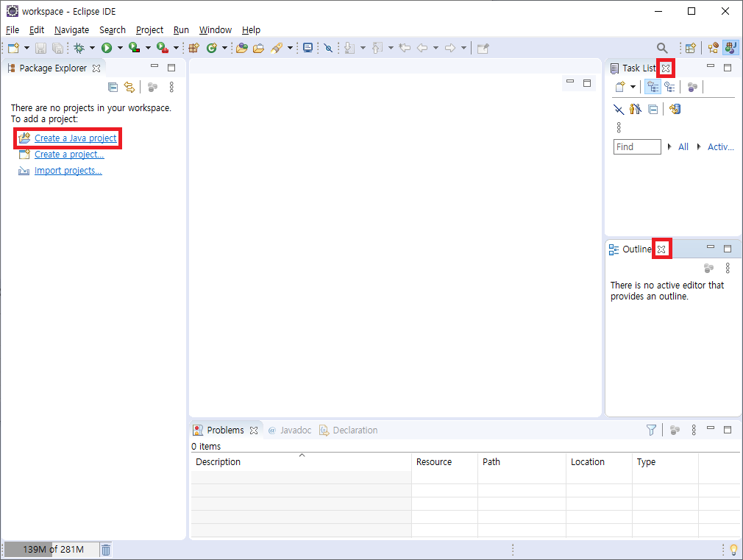The height and width of the screenshot is (560, 743).
Task: Click the Open Task folder icon
Action: click(259, 48)
